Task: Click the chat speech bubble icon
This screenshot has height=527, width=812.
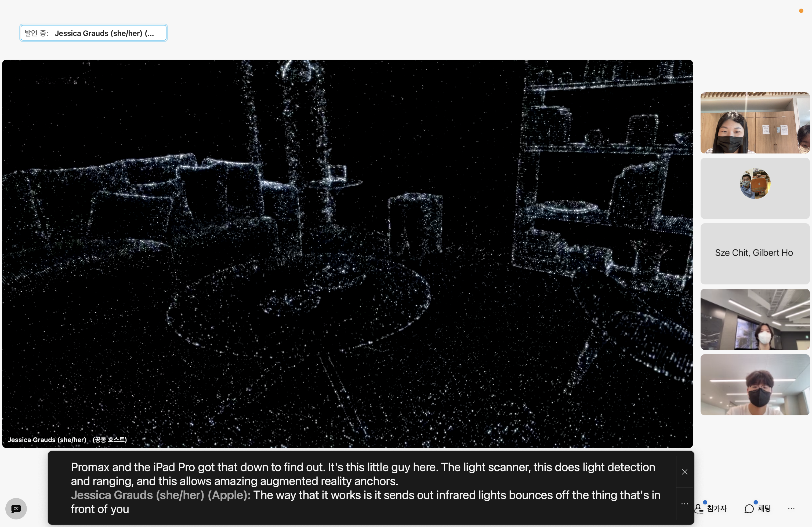Action: tap(749, 509)
